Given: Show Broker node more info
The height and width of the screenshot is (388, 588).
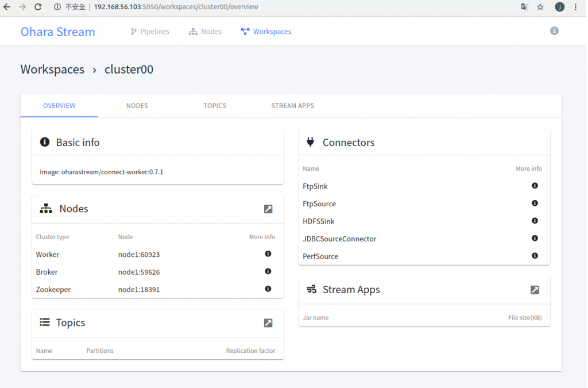Looking at the screenshot, I should pyautogui.click(x=268, y=271).
